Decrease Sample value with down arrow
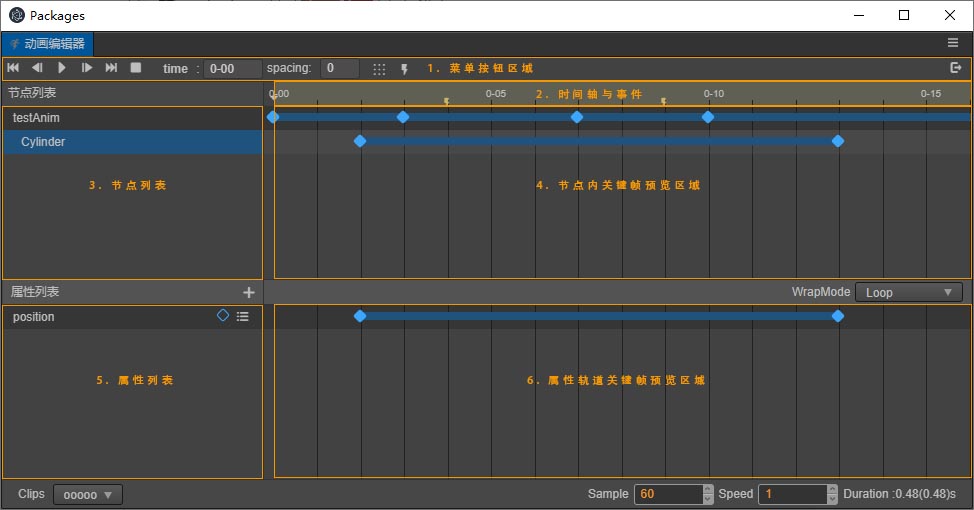974x510 pixels. tap(708, 499)
